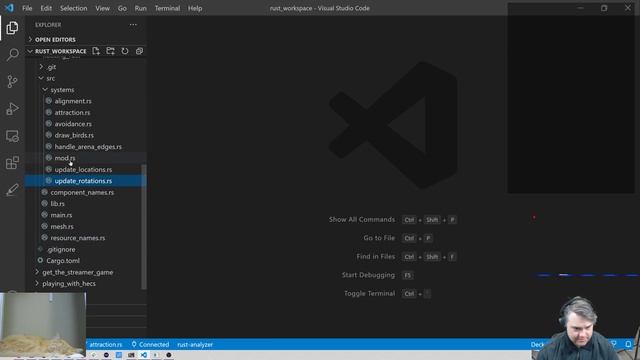Open attraction.rs in the file tree
Screen dimensions: 640x360
point(72,113)
